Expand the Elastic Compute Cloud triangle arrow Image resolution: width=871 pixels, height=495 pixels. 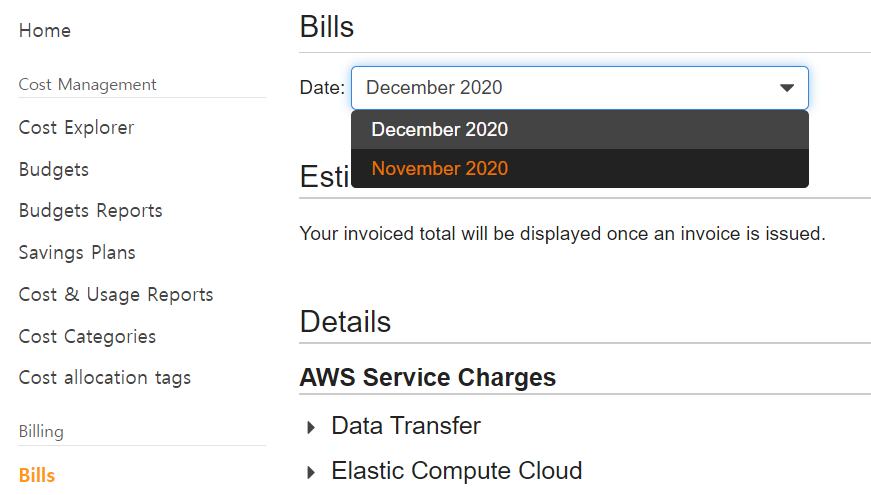312,472
